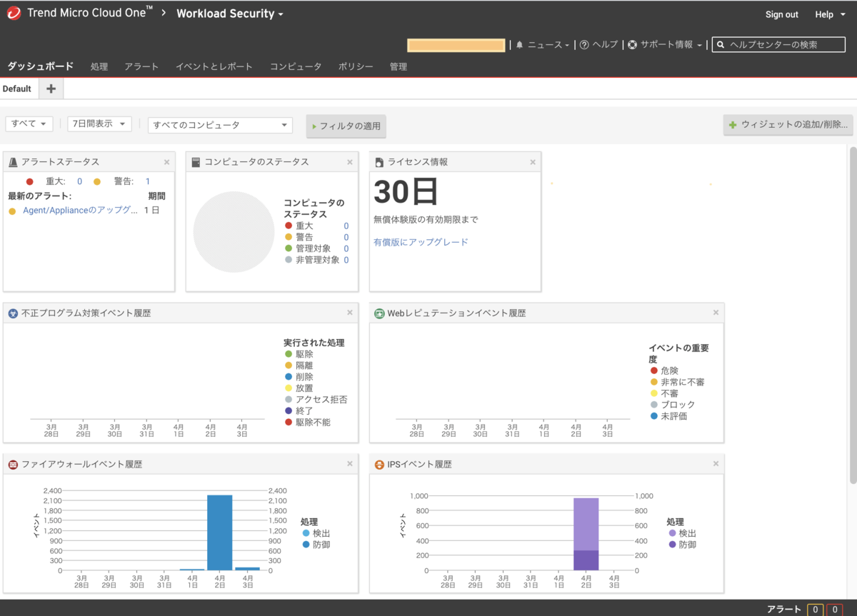857x616 pixels.
Task: Click the support info lifebuoy icon
Action: [632, 44]
